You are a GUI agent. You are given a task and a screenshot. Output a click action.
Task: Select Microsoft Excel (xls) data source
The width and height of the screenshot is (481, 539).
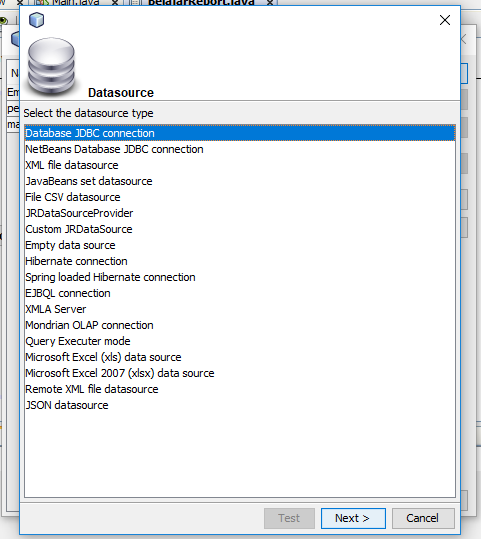(240, 357)
